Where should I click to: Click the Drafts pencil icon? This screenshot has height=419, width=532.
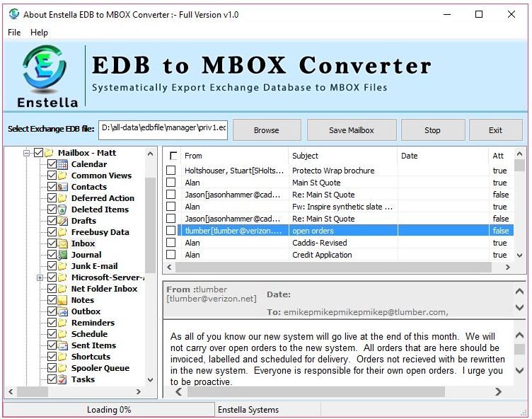point(62,221)
